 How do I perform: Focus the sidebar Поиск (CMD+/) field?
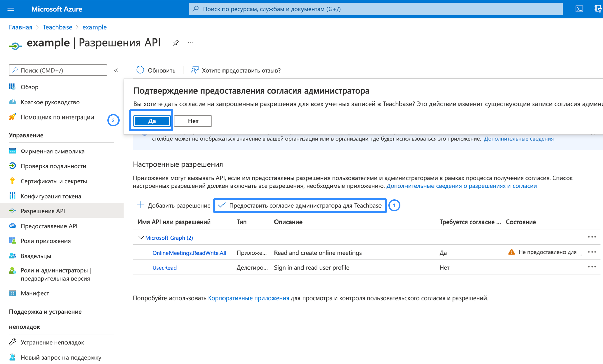click(58, 70)
